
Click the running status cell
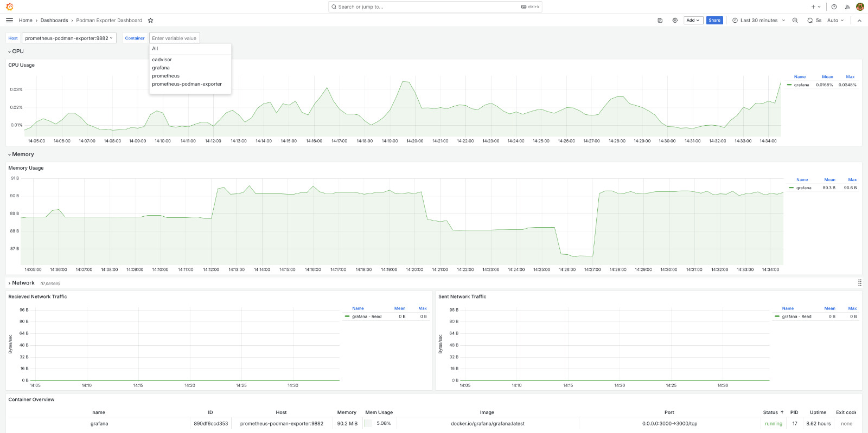point(774,424)
